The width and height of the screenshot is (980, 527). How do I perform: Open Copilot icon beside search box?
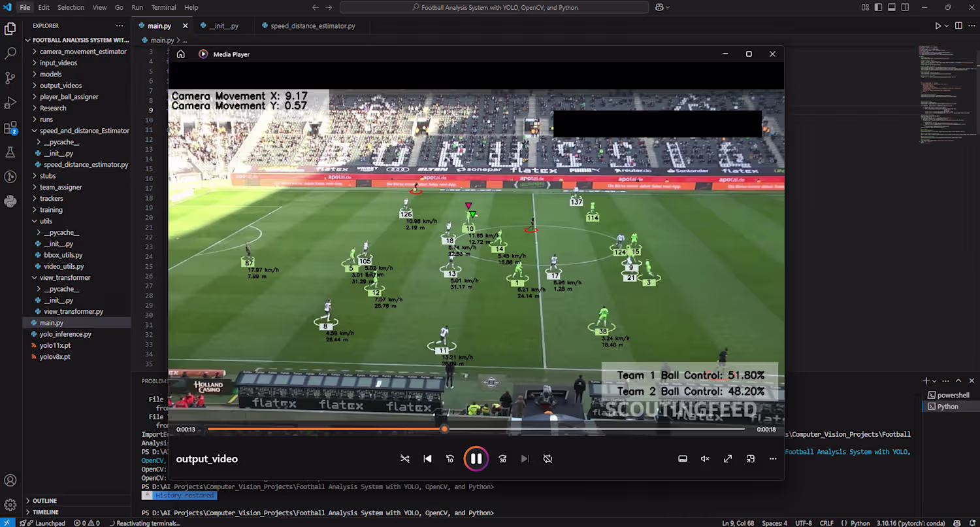click(x=660, y=7)
